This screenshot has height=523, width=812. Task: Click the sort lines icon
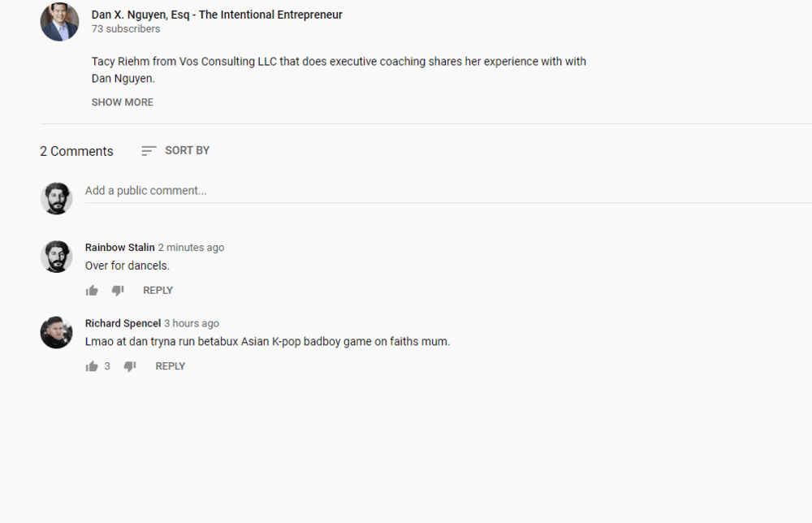pyautogui.click(x=149, y=151)
